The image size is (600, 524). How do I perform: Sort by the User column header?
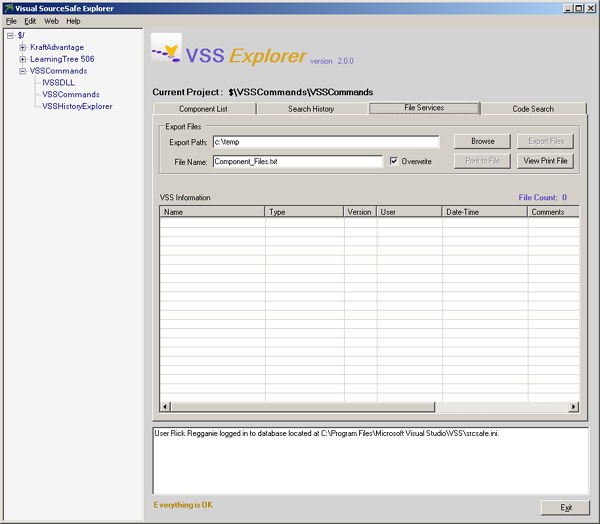[x=409, y=212]
